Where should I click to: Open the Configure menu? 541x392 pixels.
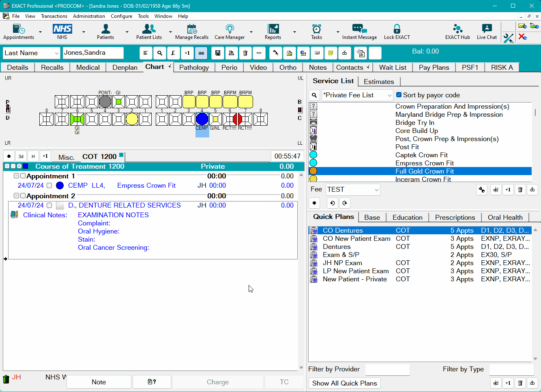pos(121,16)
